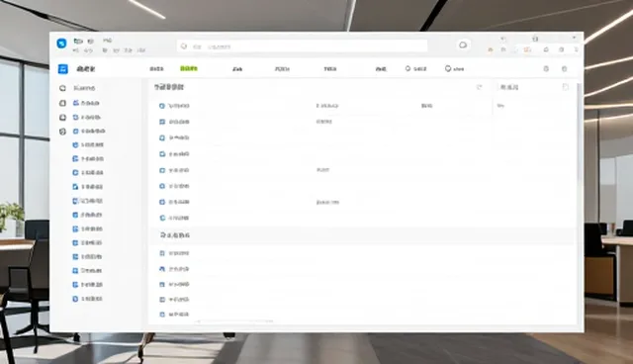Click into the top search input field
Image resolution: width=633 pixels, height=364 pixels.
click(302, 46)
